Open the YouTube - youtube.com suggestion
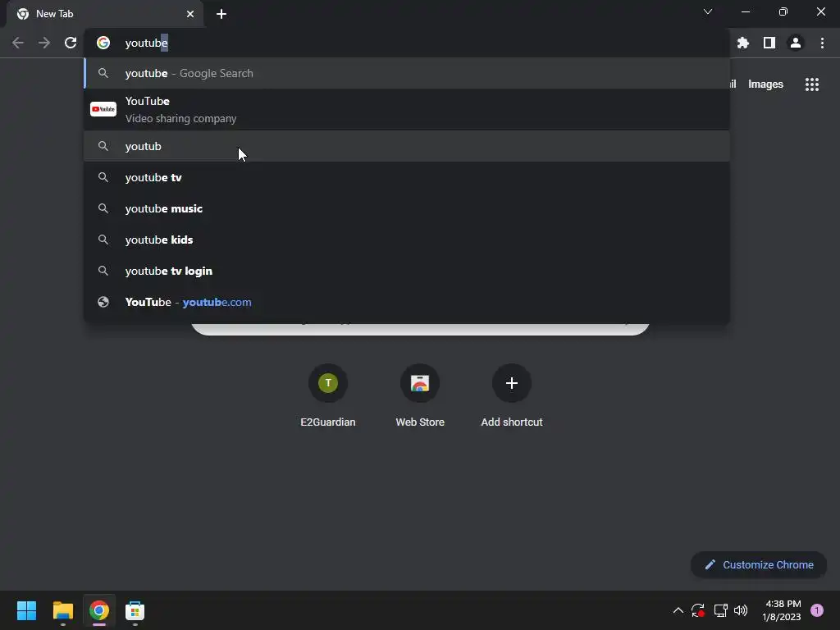The image size is (840, 630). (x=407, y=302)
